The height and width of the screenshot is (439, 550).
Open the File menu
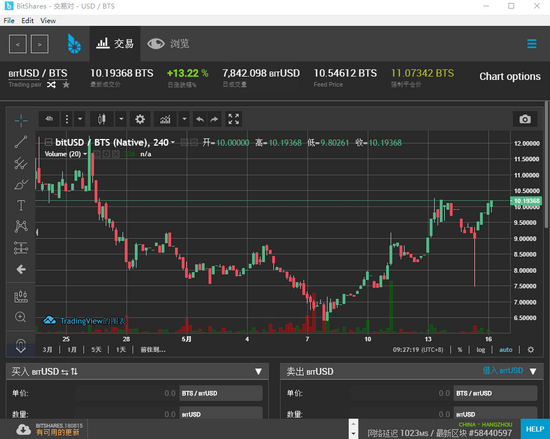pos(9,21)
